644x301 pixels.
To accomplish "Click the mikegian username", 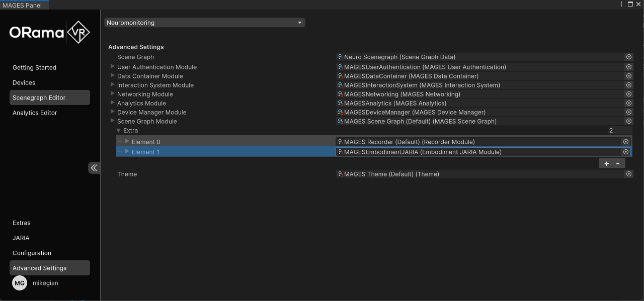I will click(x=45, y=283).
